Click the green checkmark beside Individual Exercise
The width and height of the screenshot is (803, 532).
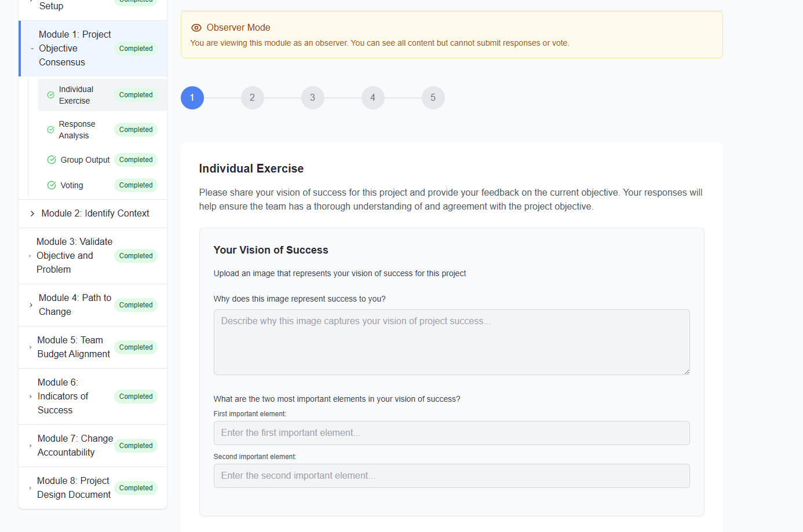pos(51,94)
